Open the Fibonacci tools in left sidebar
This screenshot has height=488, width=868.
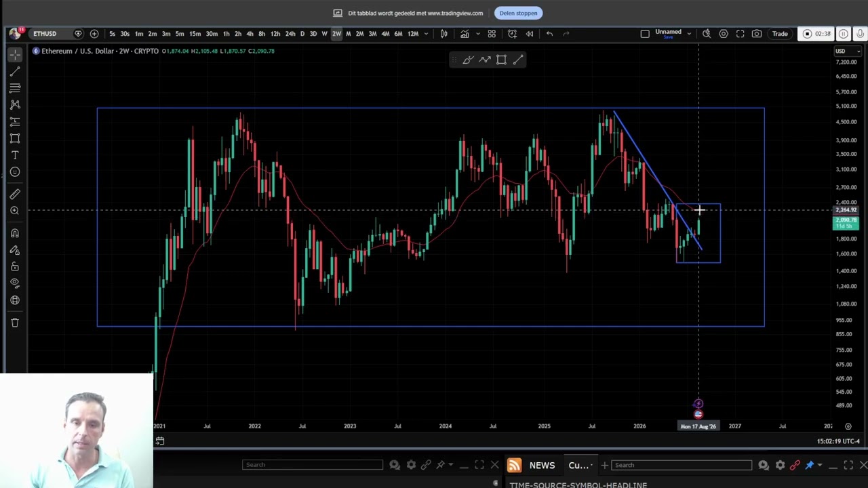15,88
